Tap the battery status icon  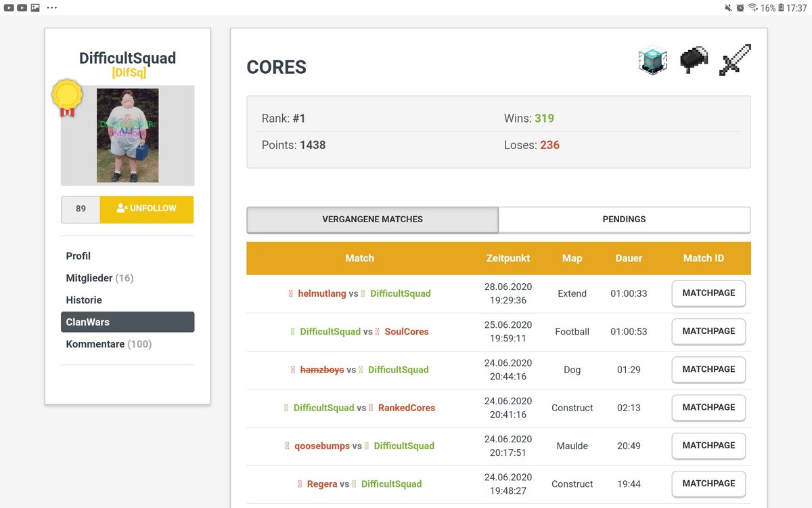781,7
